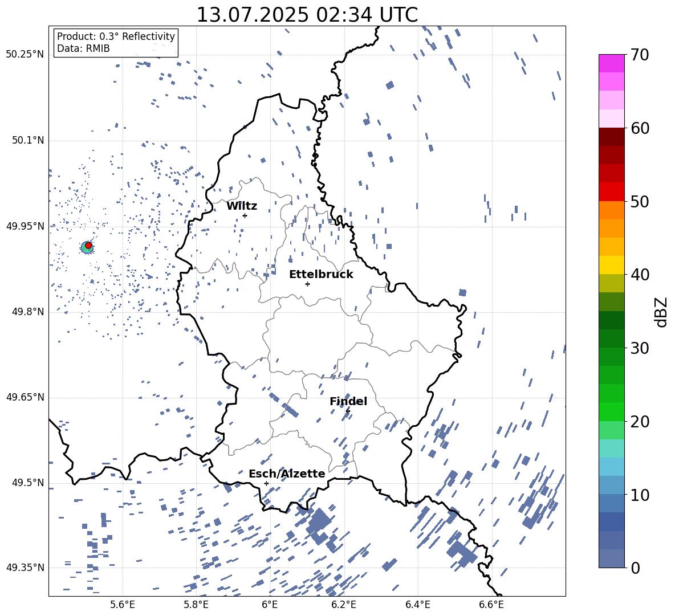Viewport: 675px width, 616px height.
Task: Click the Ettelbruck station cross marker
Action: 307,284
